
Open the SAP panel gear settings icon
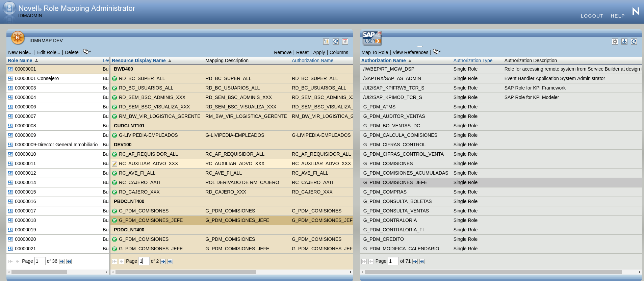(615, 42)
